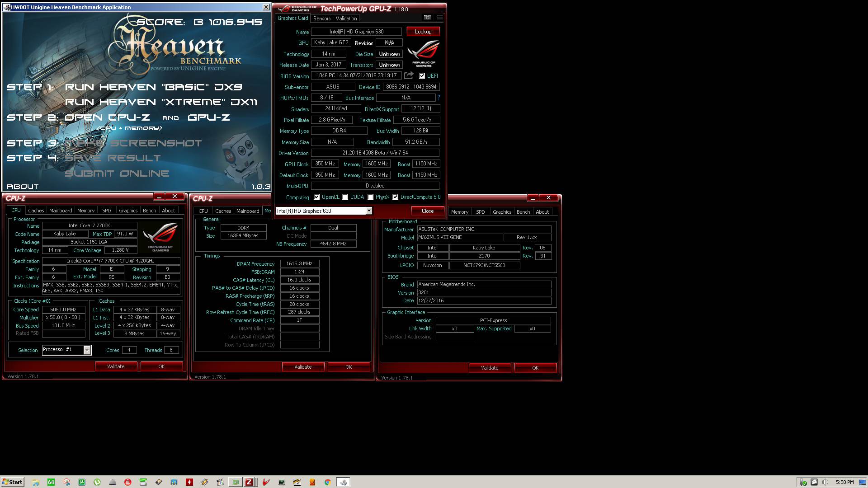The width and height of the screenshot is (868, 488).
Task: Click the Windows Start button
Action: [x=13, y=482]
